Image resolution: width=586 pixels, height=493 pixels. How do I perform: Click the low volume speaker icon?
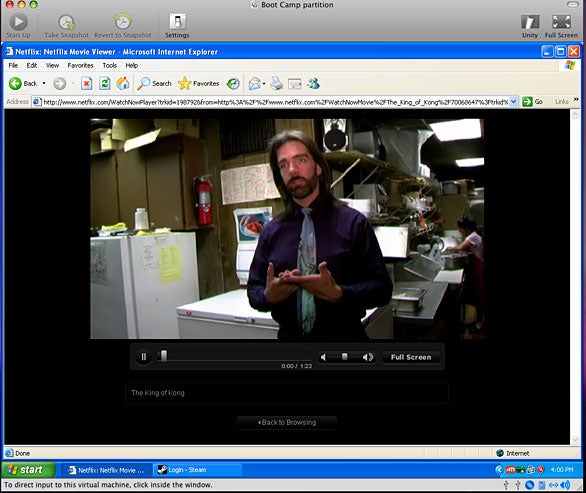pyautogui.click(x=323, y=357)
